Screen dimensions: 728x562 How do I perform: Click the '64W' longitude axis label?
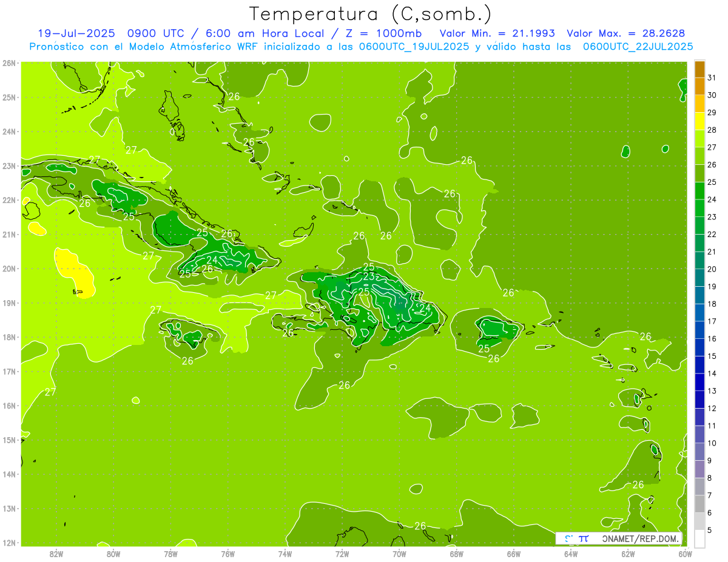click(x=571, y=554)
